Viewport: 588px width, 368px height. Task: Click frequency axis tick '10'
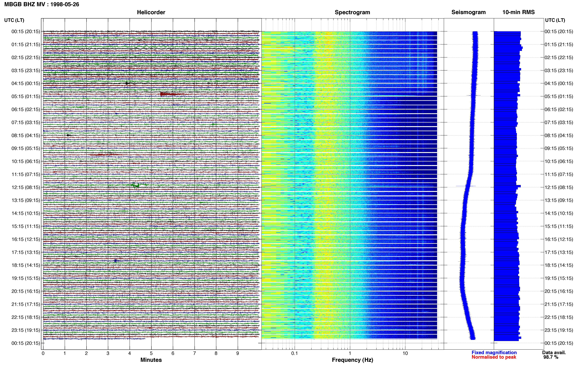click(405, 353)
